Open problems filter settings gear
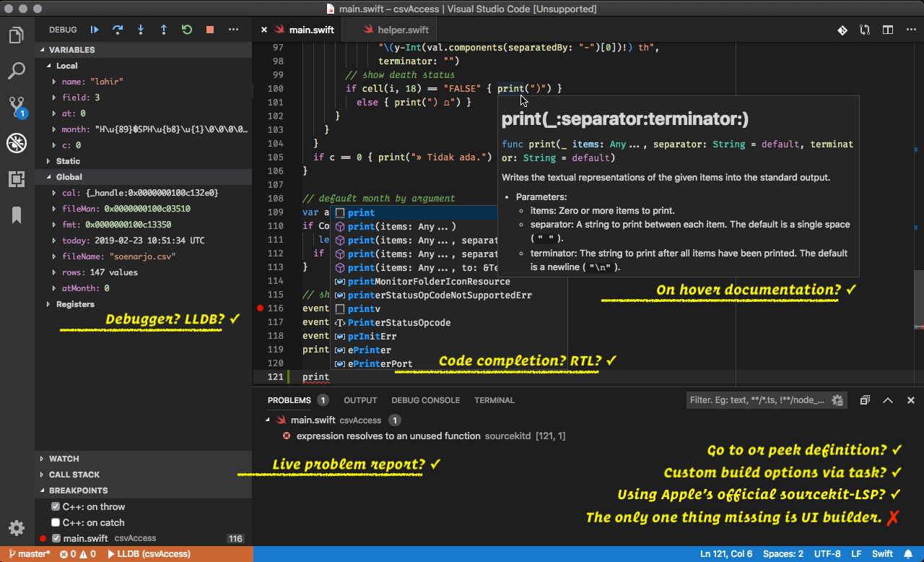The width and height of the screenshot is (924, 562). 837,400
